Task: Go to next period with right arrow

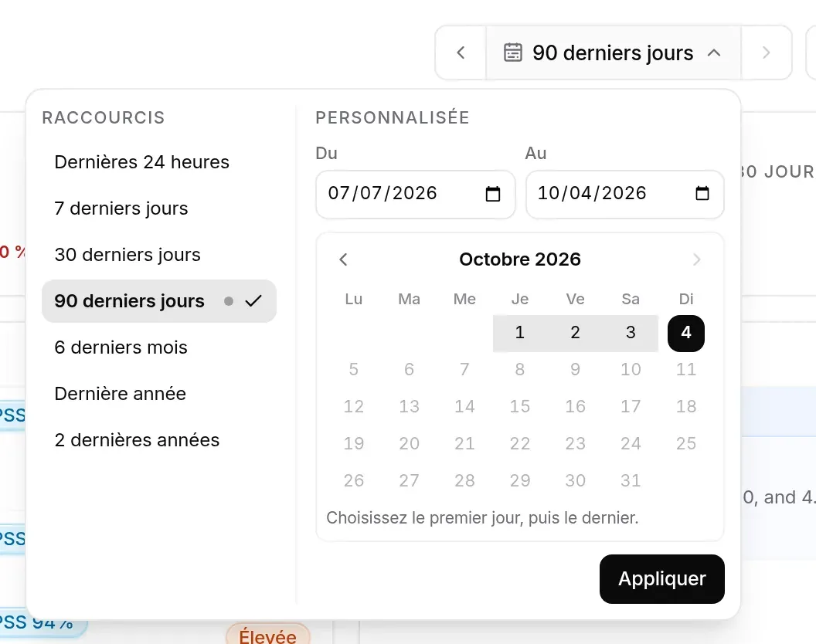Action: click(766, 53)
